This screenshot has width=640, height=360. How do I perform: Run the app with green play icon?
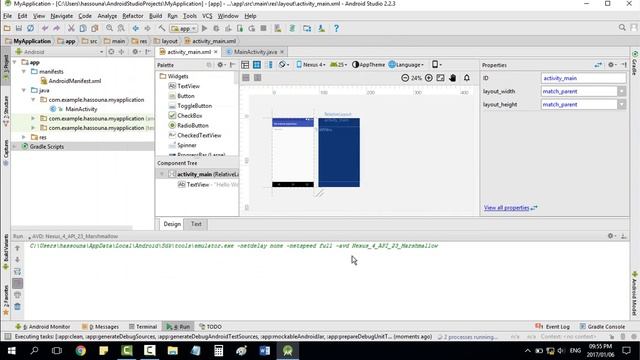pyautogui.click(x=204, y=28)
